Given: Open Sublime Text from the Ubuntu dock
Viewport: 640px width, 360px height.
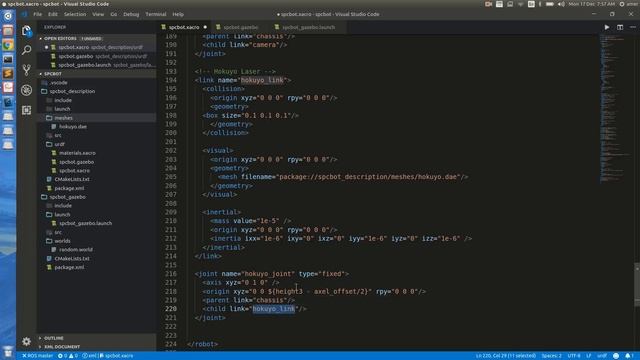Looking at the screenshot, I should (8, 73).
